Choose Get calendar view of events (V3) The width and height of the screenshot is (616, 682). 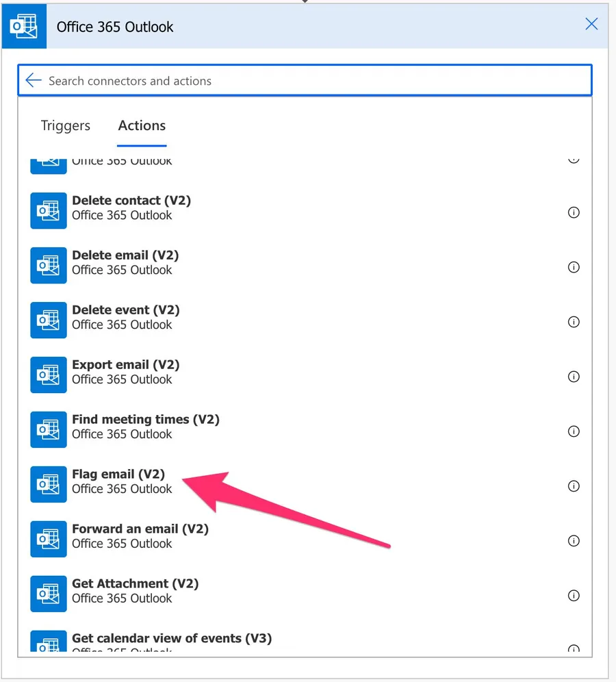[172, 638]
